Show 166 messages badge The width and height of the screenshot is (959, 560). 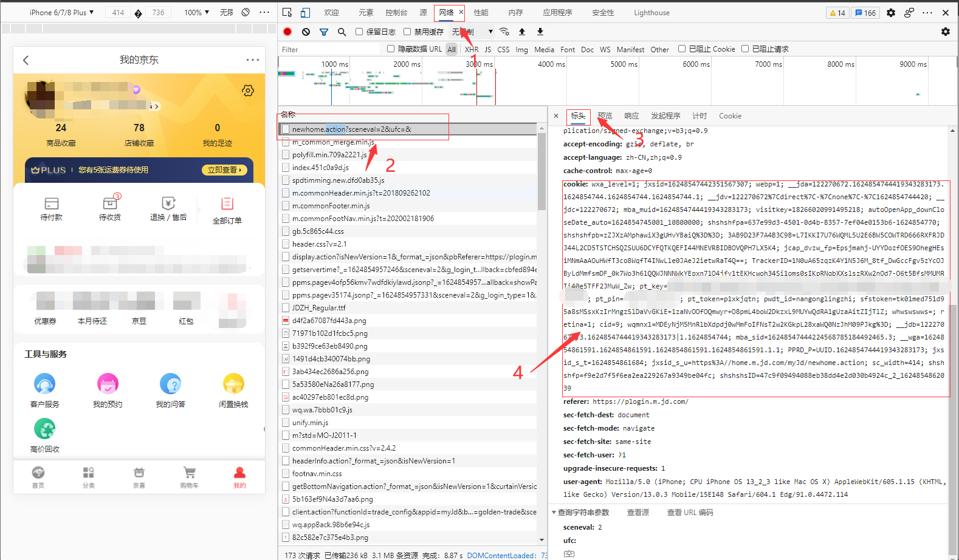865,13
